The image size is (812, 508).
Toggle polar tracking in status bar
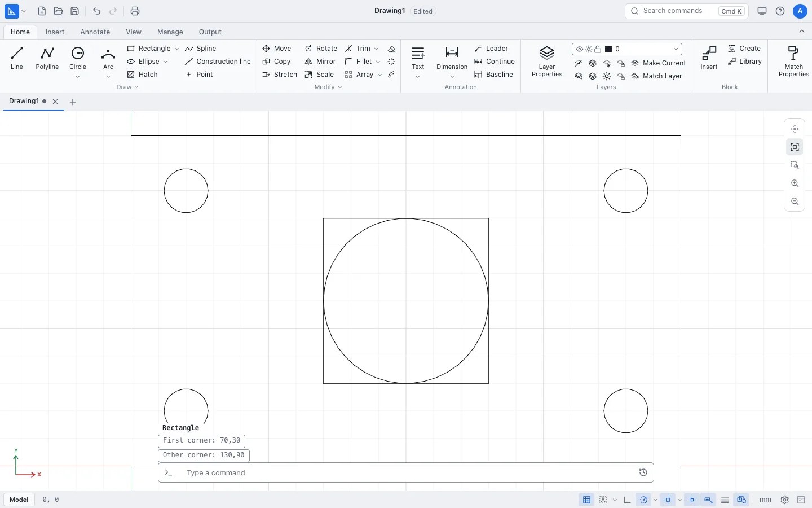tap(644, 500)
